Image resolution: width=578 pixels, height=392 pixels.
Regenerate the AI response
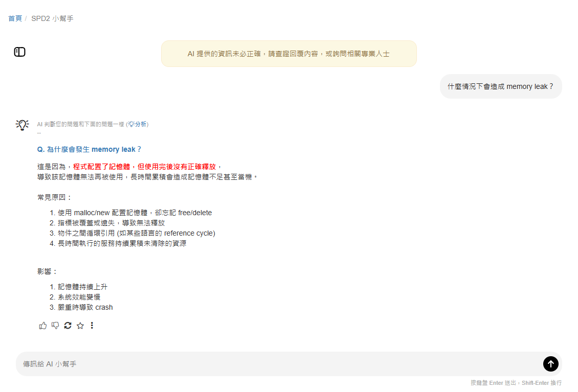(68, 326)
